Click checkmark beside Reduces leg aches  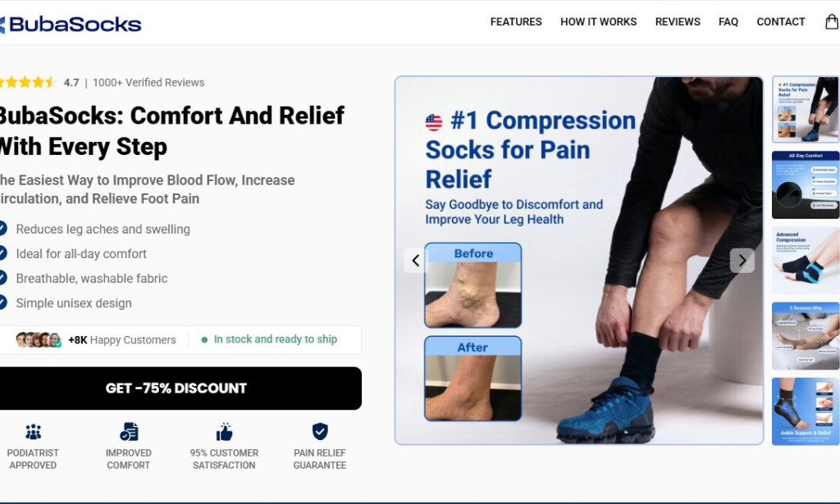click(2, 229)
